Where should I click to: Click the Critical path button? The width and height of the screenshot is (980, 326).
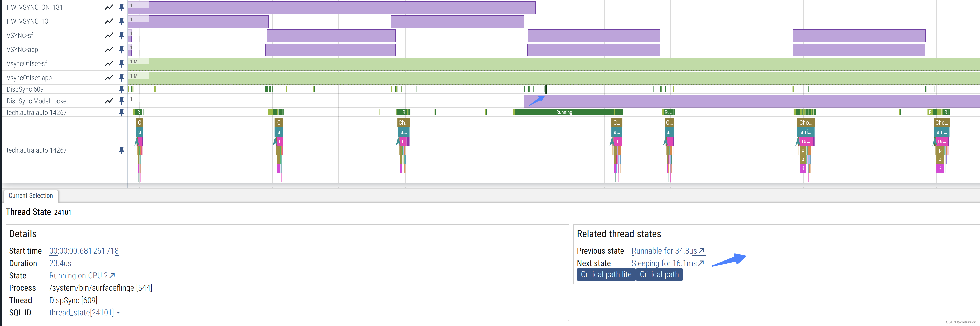659,275
